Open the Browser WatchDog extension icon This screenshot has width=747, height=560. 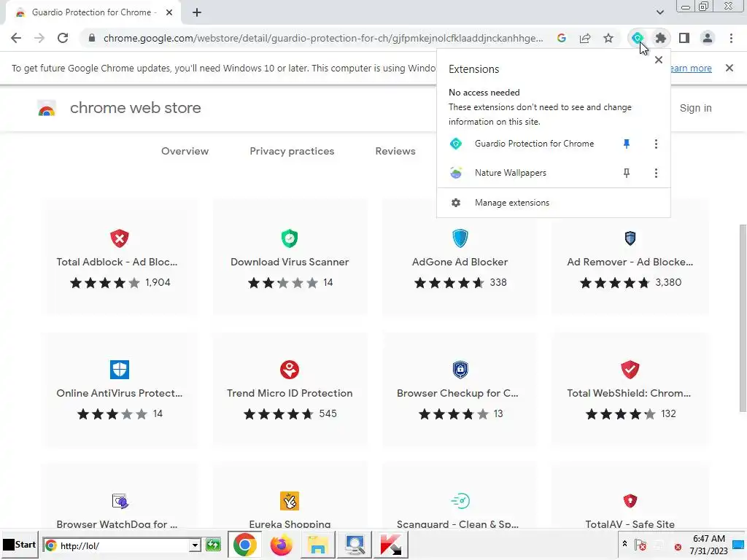pos(120,501)
